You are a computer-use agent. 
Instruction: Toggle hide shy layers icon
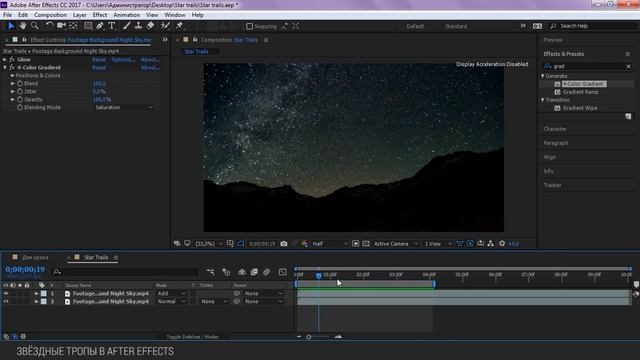242,272
